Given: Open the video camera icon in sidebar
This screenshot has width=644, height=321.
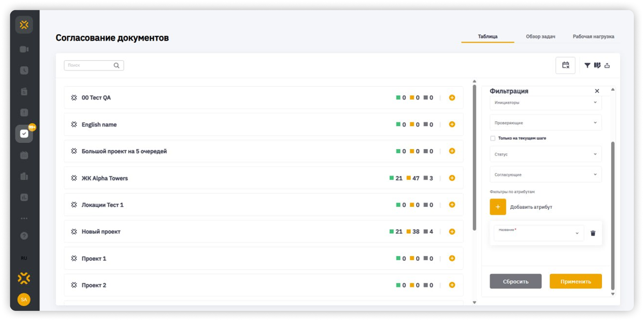Looking at the screenshot, I should 24,49.
